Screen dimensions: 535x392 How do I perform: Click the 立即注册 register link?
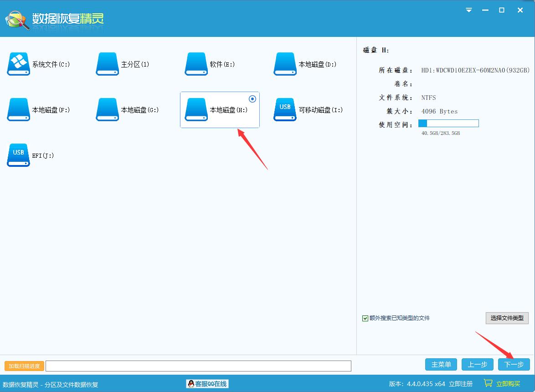(x=461, y=384)
